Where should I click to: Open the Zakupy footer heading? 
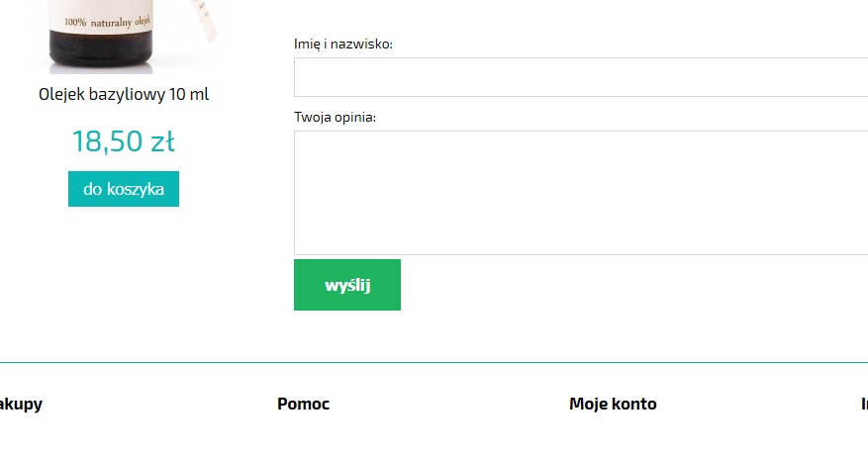tap(21, 405)
